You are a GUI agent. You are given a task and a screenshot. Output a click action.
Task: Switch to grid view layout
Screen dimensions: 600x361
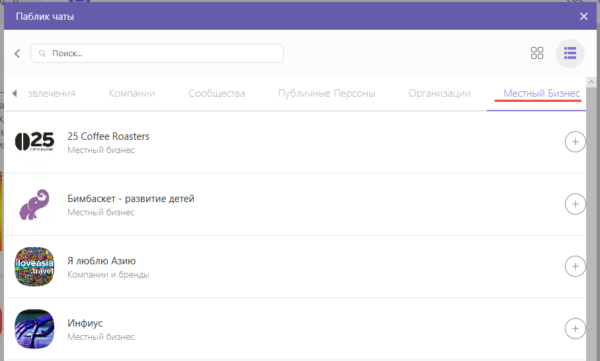(537, 53)
